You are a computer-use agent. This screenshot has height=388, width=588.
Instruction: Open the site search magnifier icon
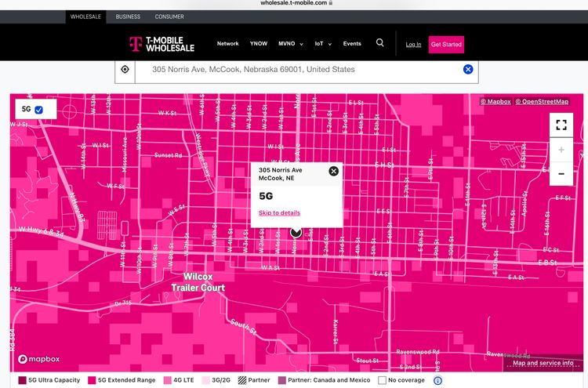coord(380,43)
